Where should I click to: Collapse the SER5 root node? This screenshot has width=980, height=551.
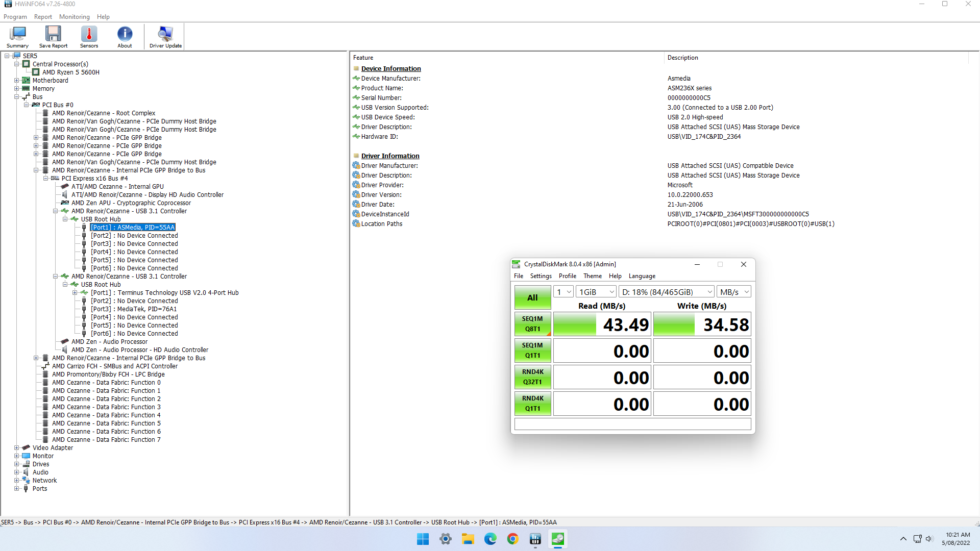[7, 56]
